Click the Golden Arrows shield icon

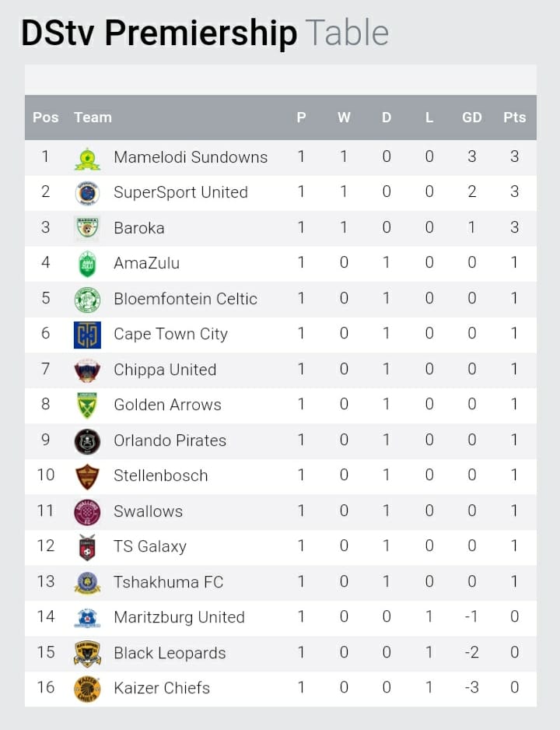87,405
